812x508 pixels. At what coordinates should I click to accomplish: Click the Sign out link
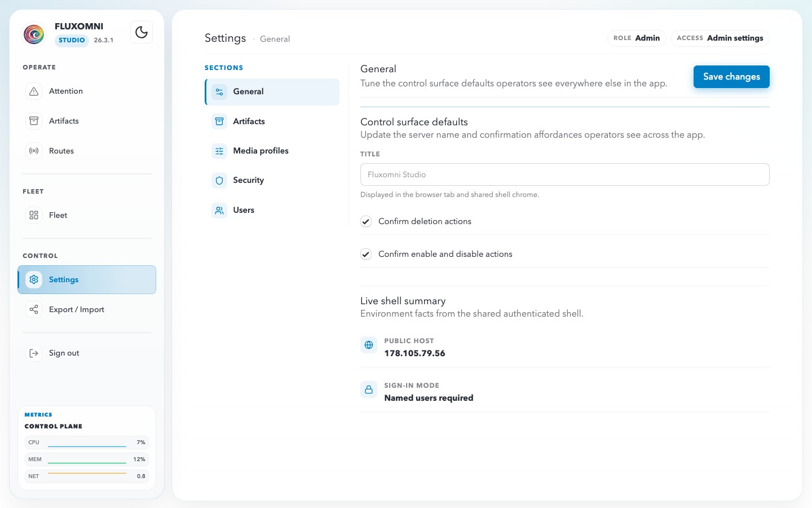tap(87, 353)
